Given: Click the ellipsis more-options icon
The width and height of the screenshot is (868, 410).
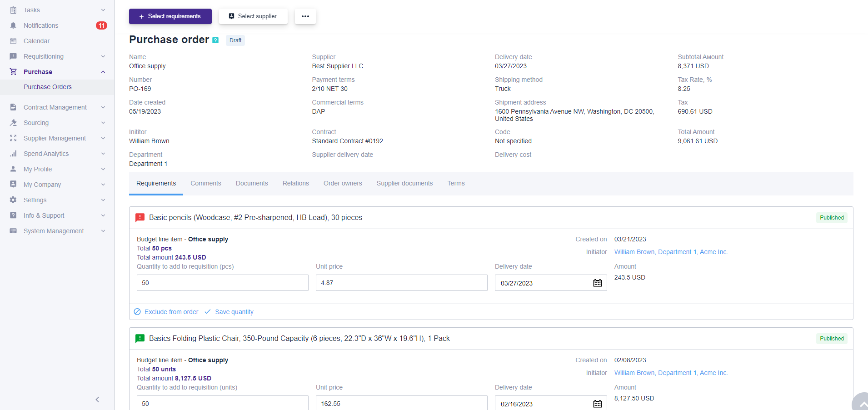Looking at the screenshot, I should click(305, 16).
